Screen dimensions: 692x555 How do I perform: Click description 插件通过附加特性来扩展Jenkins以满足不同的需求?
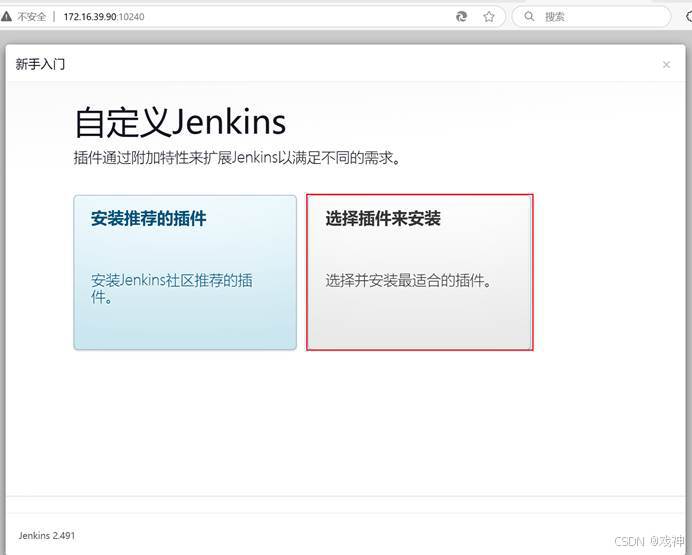point(237,158)
